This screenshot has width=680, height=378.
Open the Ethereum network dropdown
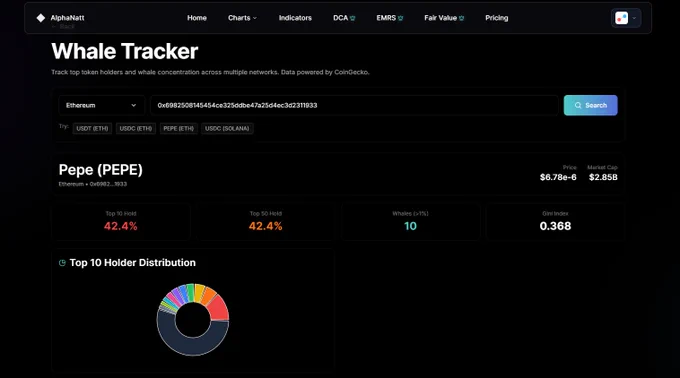[x=101, y=105]
